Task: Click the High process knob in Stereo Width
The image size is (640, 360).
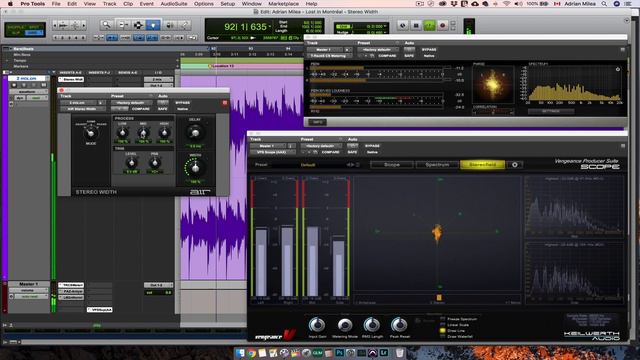Action: (x=164, y=132)
